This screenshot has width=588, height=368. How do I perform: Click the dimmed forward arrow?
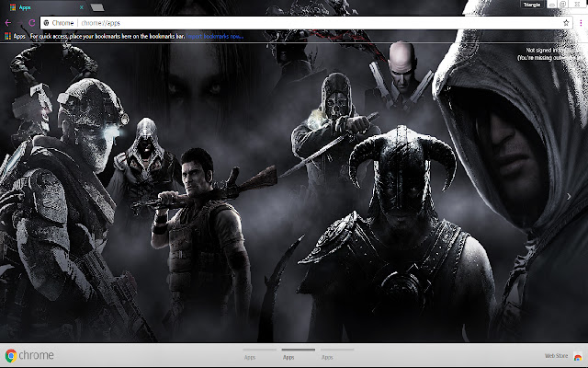[x=20, y=23]
